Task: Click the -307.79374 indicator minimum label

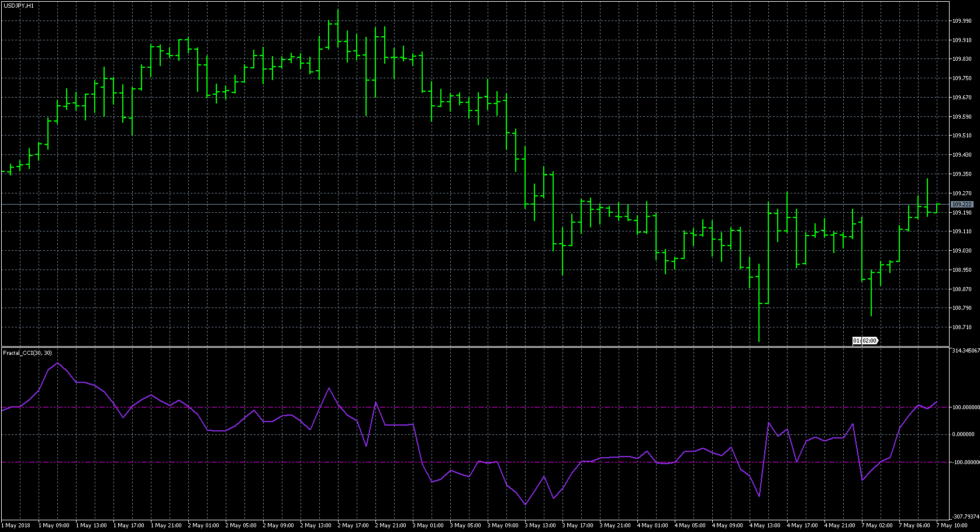Action: [965, 517]
